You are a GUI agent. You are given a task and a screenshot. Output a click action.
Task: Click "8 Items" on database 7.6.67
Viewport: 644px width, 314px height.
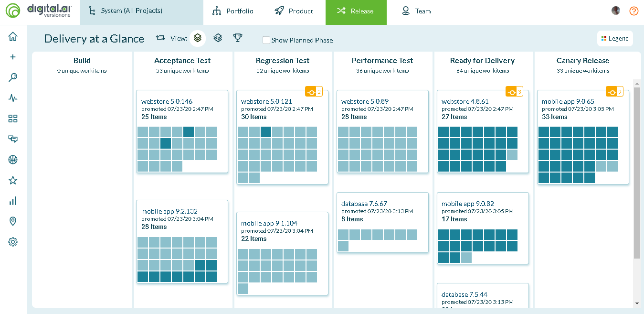tap(352, 219)
